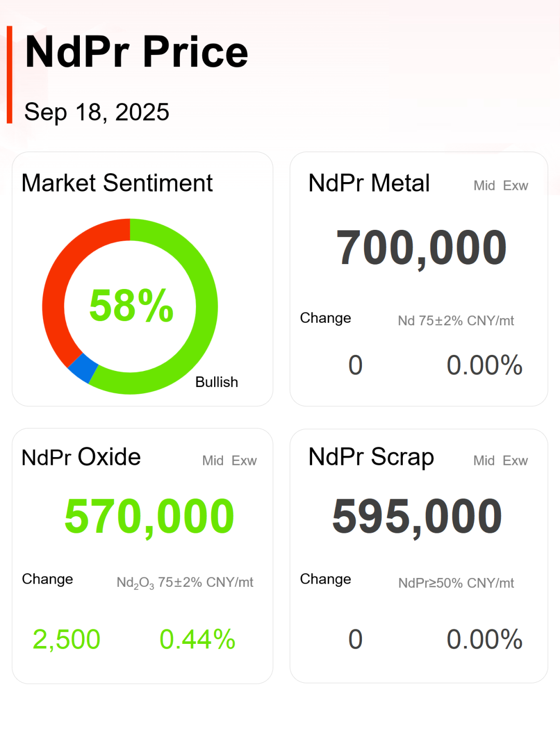Click the 0.44% change percentage
560x744 pixels.
click(198, 639)
